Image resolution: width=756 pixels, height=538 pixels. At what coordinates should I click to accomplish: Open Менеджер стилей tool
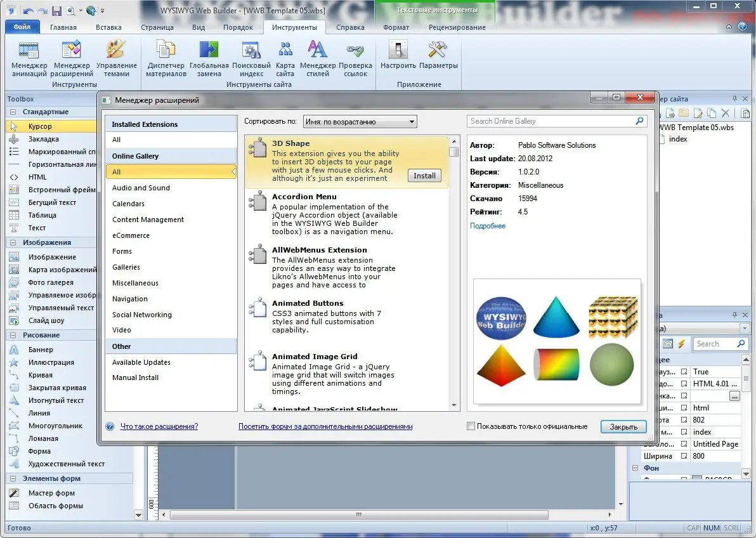(318, 59)
